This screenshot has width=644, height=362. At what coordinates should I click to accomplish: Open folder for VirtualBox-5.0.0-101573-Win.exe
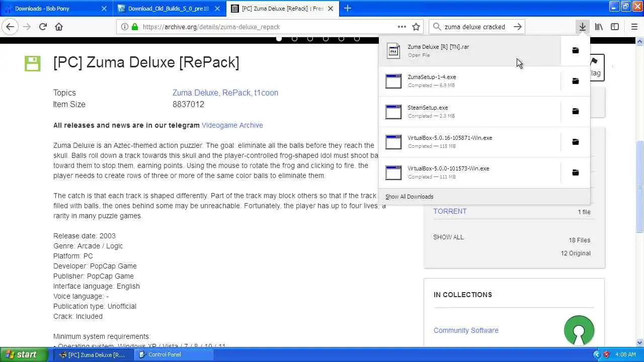point(575,172)
